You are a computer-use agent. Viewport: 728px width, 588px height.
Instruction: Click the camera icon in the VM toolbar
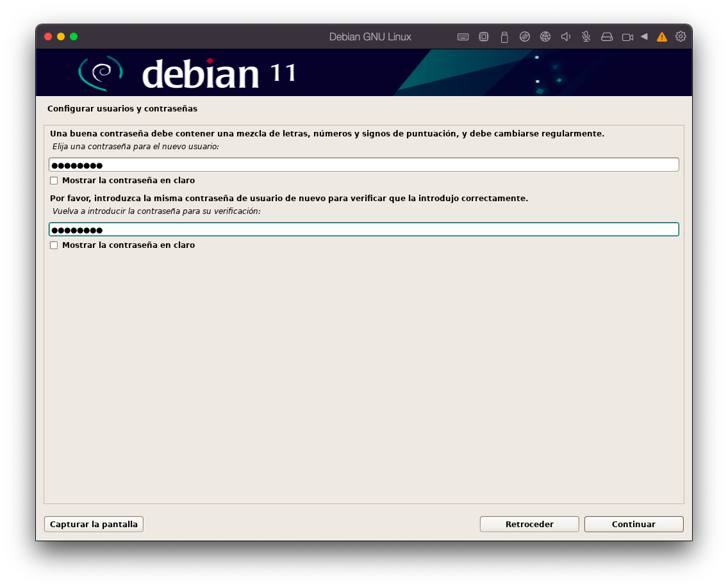point(627,37)
